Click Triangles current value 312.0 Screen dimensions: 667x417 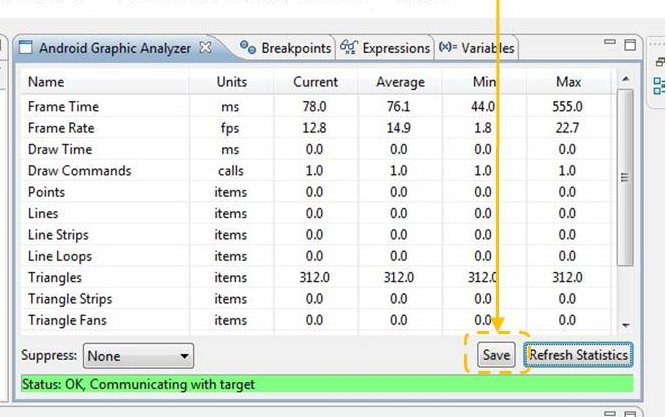pyautogui.click(x=314, y=277)
